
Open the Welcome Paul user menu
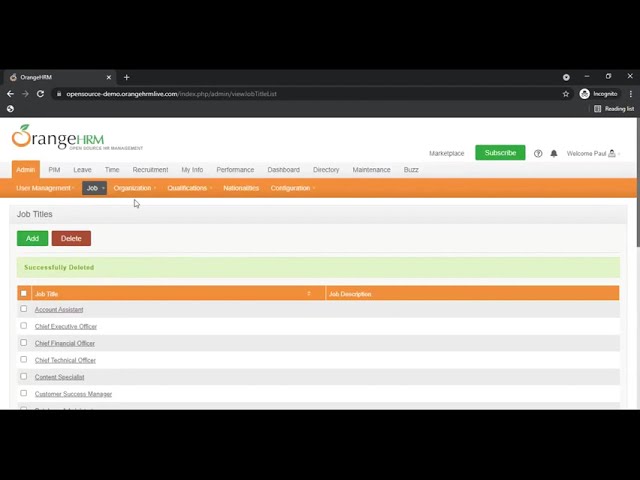(593, 153)
